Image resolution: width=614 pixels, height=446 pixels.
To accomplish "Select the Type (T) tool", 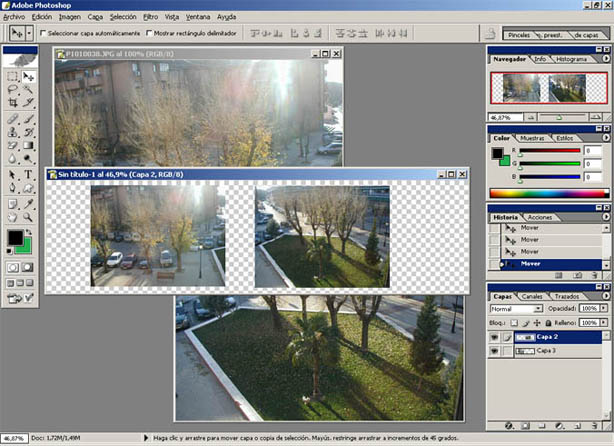I will tap(28, 175).
